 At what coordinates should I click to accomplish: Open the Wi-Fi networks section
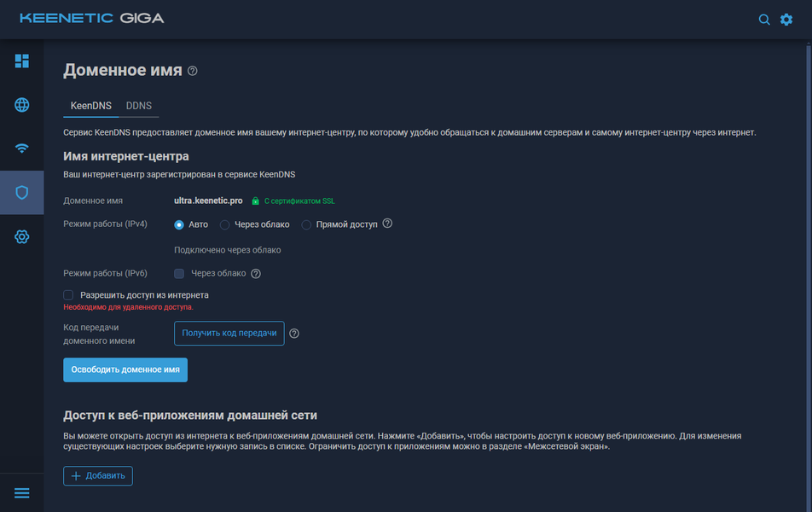click(22, 148)
